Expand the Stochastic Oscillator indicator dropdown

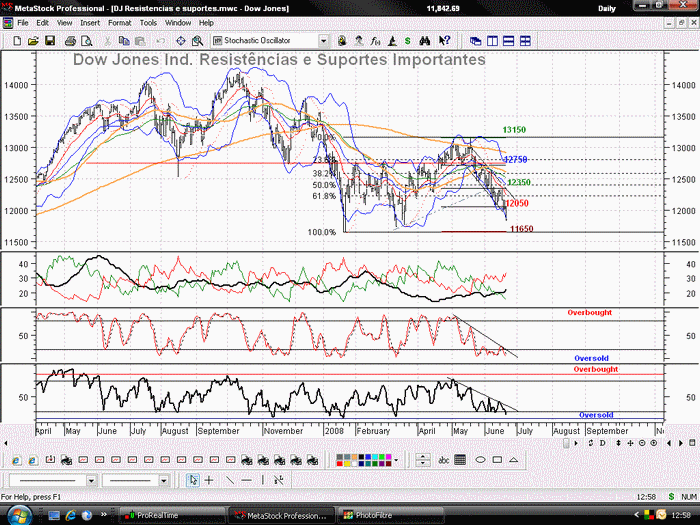click(x=324, y=41)
